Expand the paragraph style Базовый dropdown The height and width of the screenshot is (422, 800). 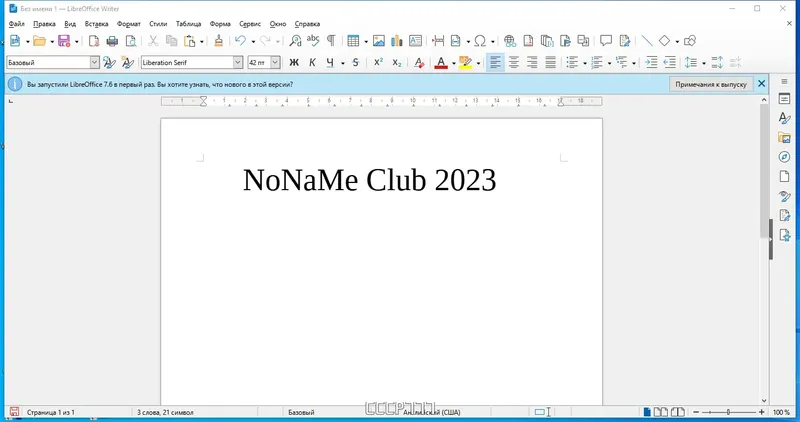pos(94,63)
